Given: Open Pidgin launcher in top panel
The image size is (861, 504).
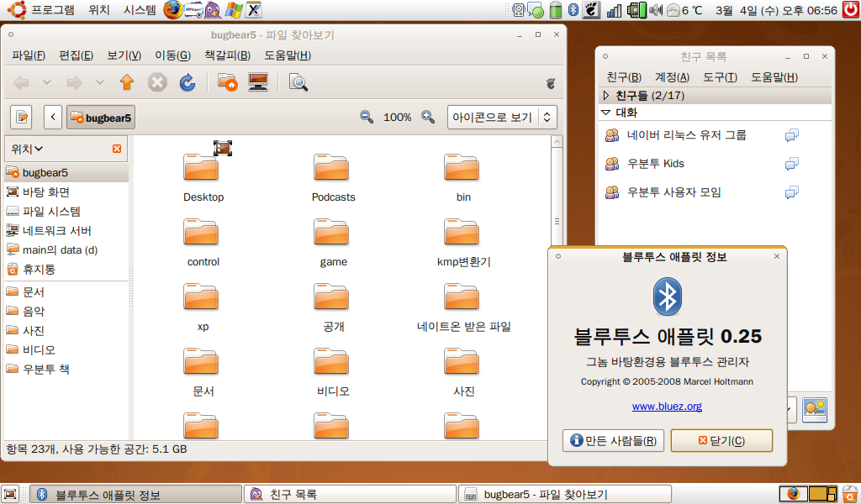Looking at the screenshot, I should coord(212,10).
